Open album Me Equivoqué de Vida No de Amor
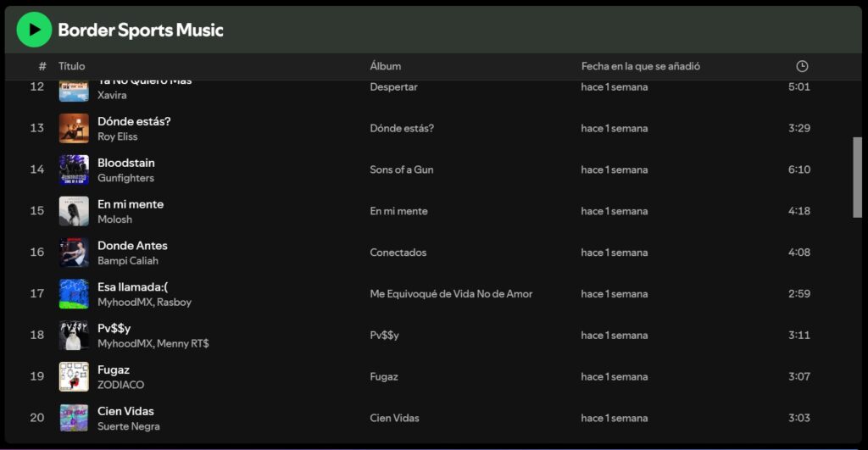 [451, 294]
